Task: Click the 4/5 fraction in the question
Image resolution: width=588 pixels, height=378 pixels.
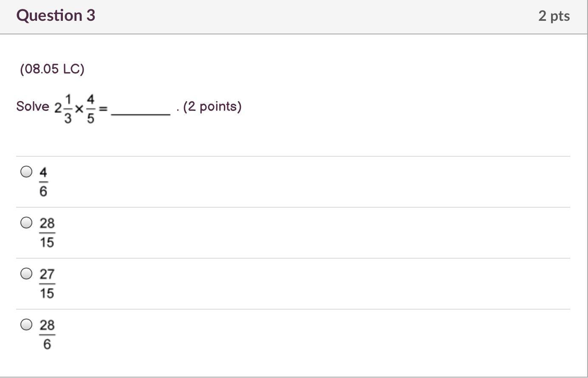Action: pos(90,108)
